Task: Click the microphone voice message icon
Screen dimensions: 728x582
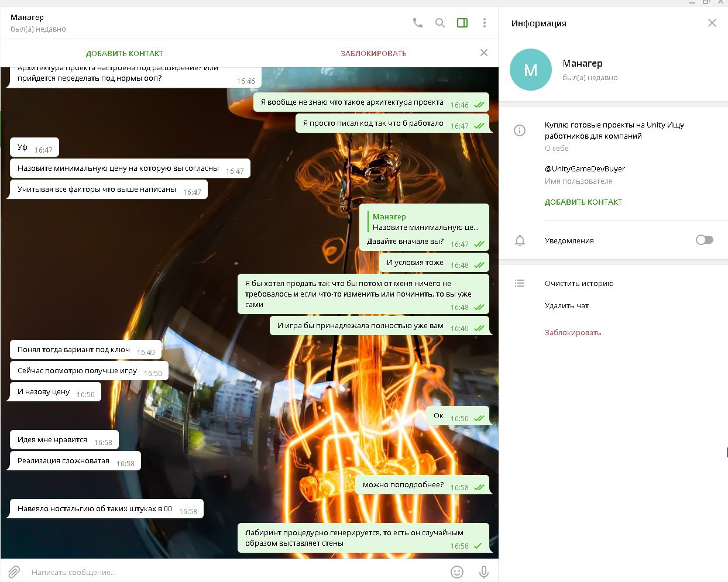Action: (484, 572)
